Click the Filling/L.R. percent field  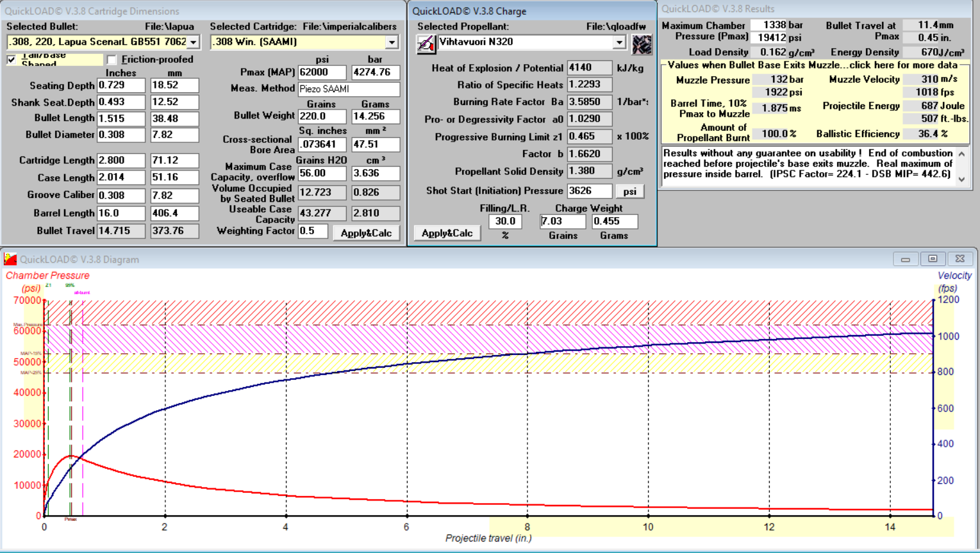505,221
